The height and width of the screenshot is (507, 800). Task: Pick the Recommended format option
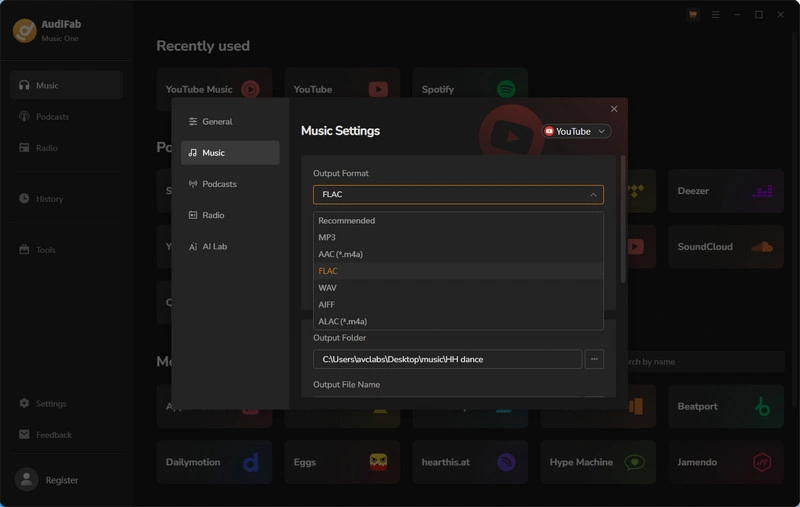458,220
